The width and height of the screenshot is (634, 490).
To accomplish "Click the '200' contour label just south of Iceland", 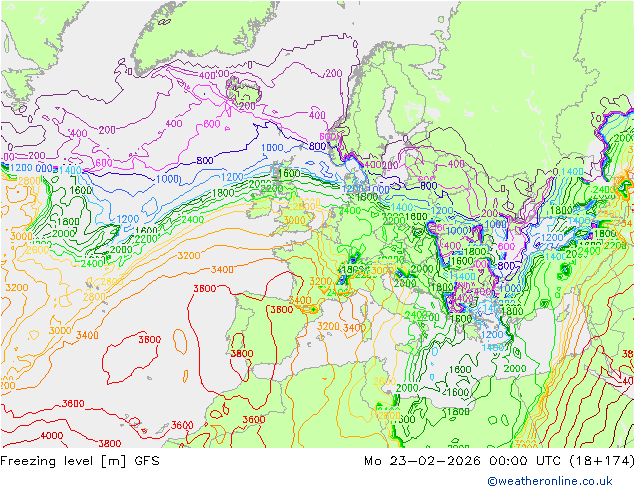I will [247, 106].
